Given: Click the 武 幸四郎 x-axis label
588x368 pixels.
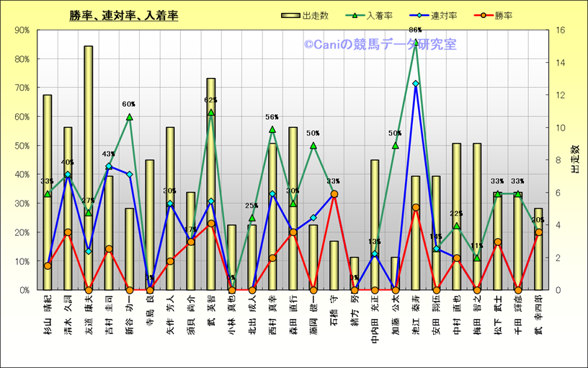Looking at the screenshot, I should point(538,318).
